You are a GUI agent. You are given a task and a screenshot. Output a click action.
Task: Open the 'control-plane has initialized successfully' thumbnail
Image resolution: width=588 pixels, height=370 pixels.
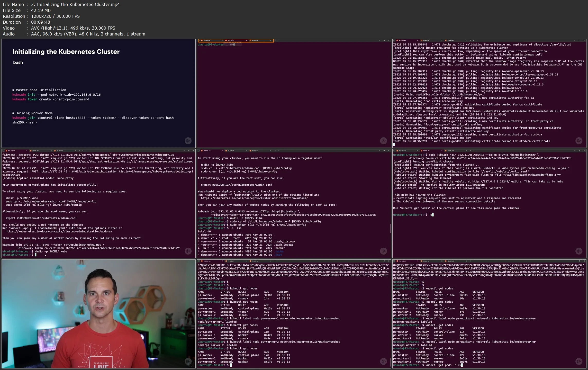click(98, 204)
